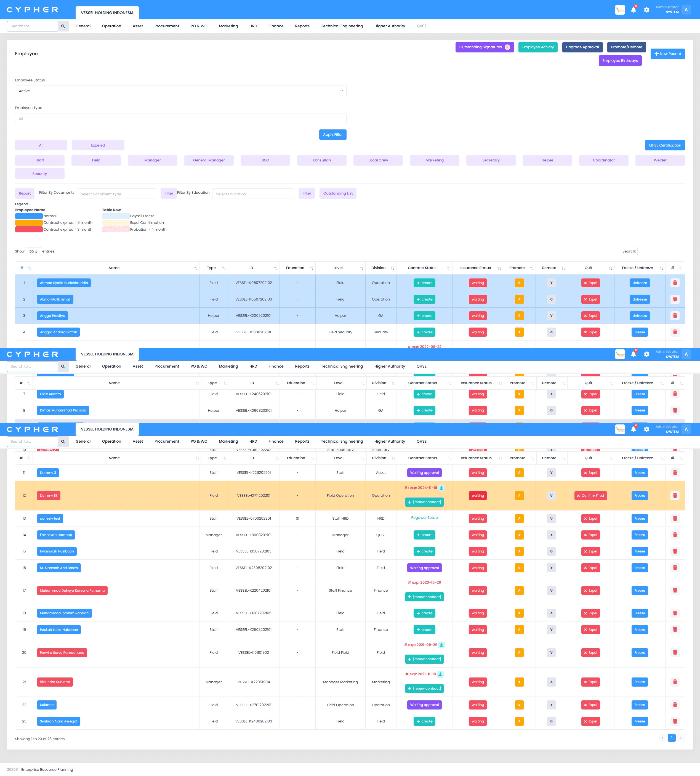
Task: Demote Muhammad Dahsya Karesna Purnama
Action: 551,591
